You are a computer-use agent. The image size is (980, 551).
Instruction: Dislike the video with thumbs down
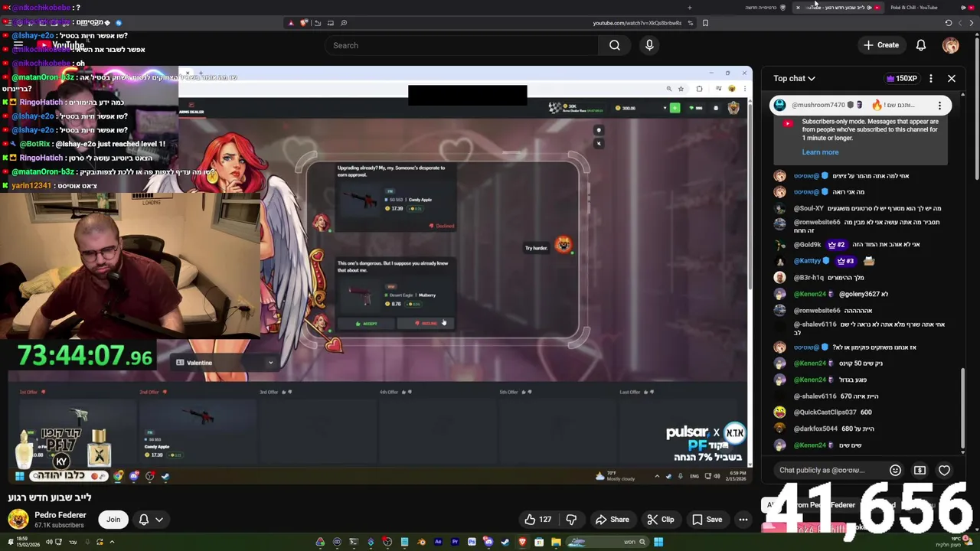click(571, 520)
